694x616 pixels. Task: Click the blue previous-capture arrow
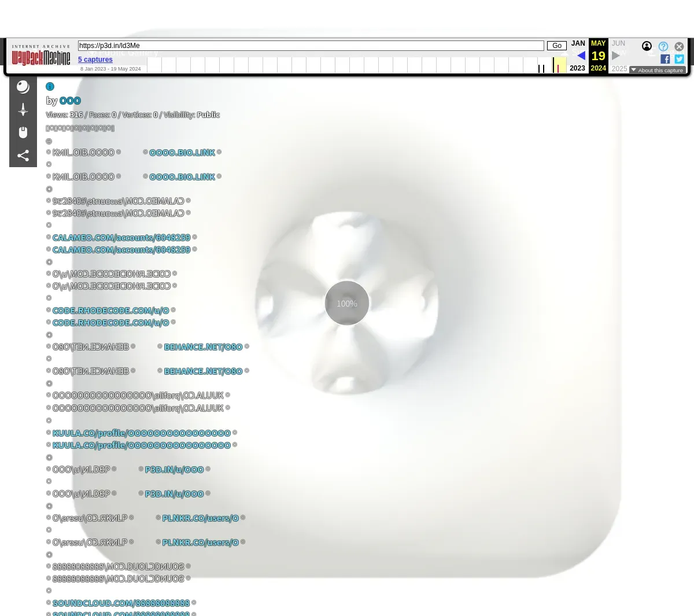[x=581, y=56]
